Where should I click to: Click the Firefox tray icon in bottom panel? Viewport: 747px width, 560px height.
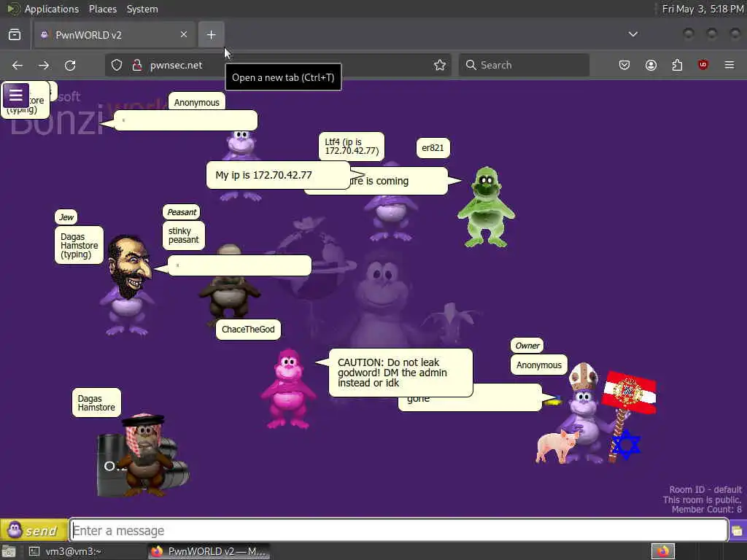pyautogui.click(x=662, y=551)
